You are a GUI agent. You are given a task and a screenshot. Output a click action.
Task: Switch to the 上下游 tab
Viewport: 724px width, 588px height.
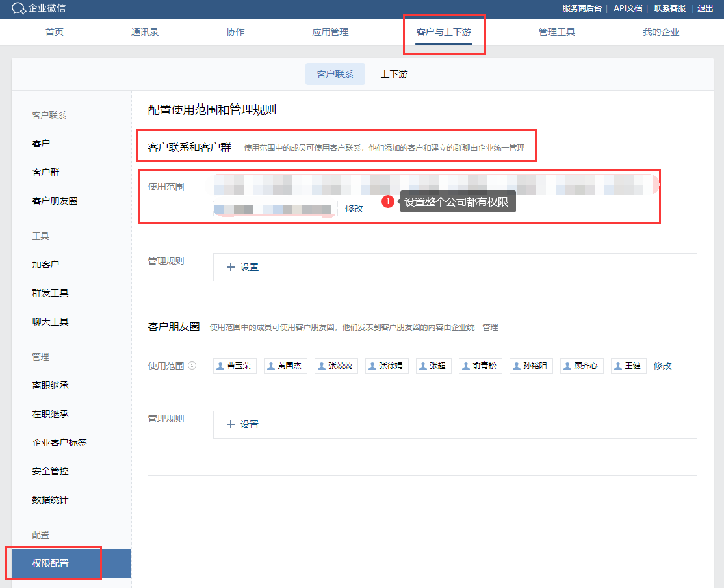pyautogui.click(x=394, y=74)
